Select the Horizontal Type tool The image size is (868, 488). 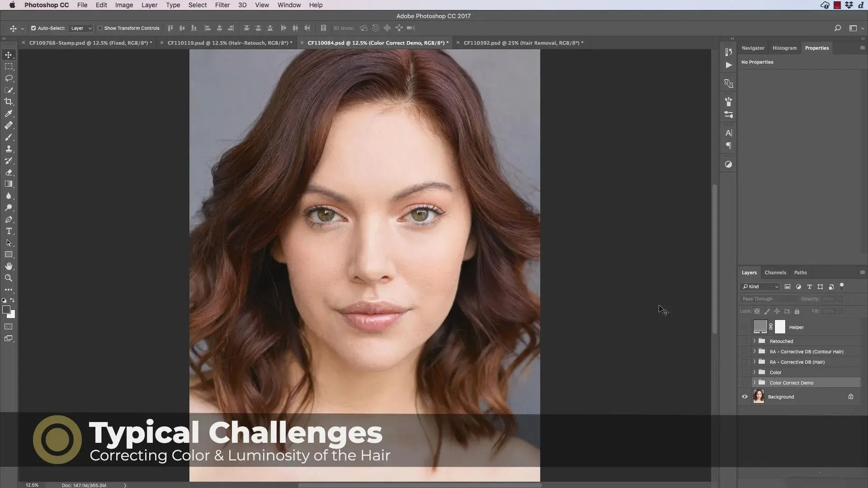9,231
